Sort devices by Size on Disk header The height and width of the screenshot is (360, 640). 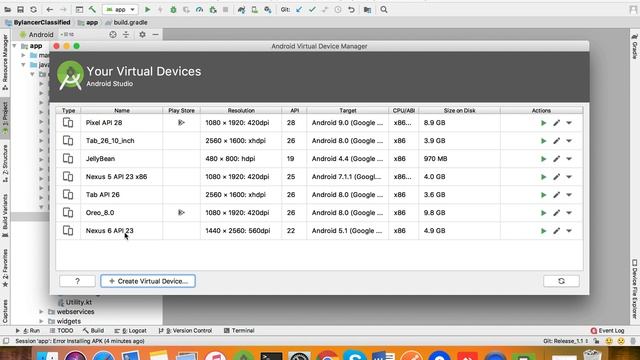tap(459, 111)
